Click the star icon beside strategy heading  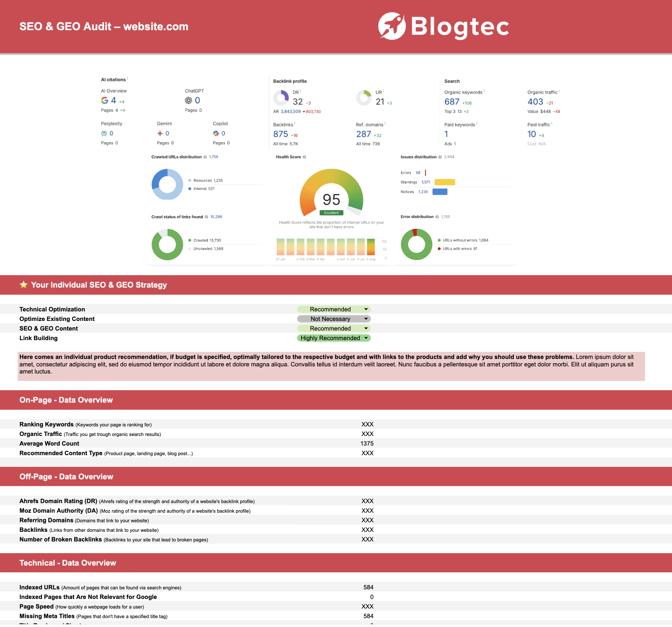point(23,285)
